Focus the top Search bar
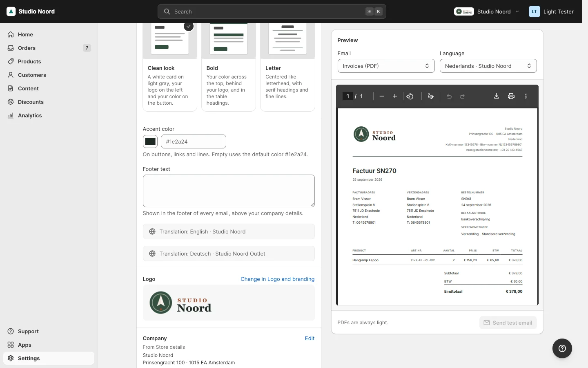This screenshot has width=588, height=368. 272,11
